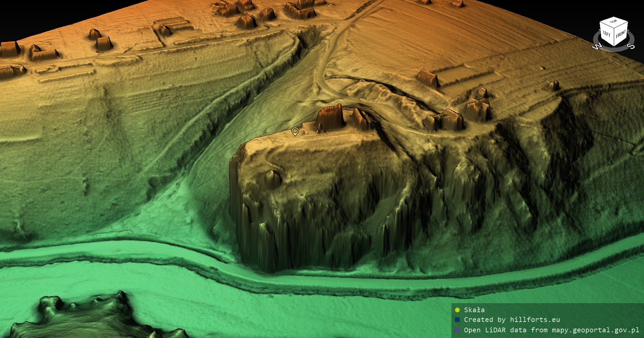This screenshot has width=644, height=338.
Task: Click the small mound on the hillfort plateau
Action: [272, 178]
